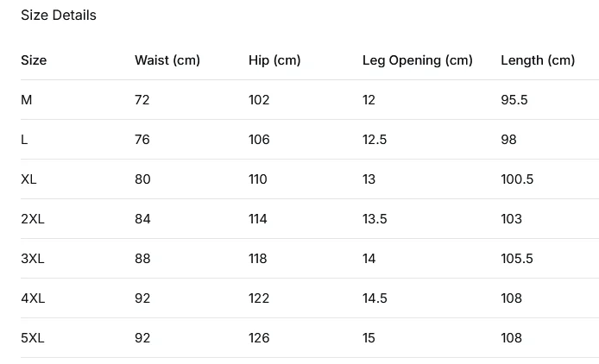This screenshot has width=599, height=364.
Task: Click the Leg Opening (cm) header
Action: coord(418,60)
